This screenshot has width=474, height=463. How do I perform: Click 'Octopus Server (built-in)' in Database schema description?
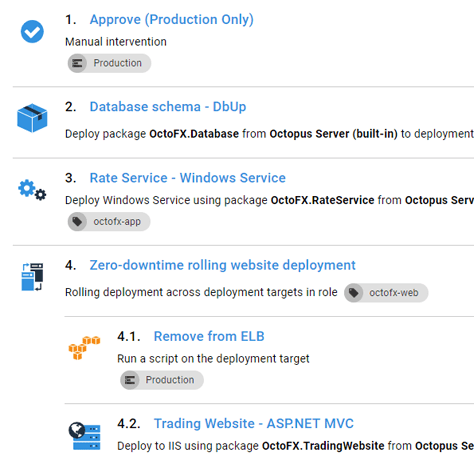[x=333, y=134]
